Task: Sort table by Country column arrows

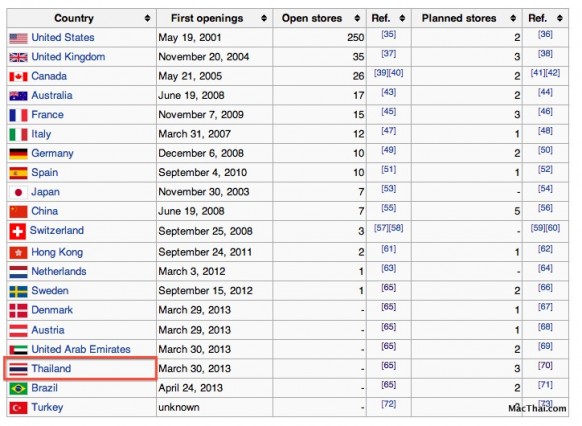Action: 147,18
